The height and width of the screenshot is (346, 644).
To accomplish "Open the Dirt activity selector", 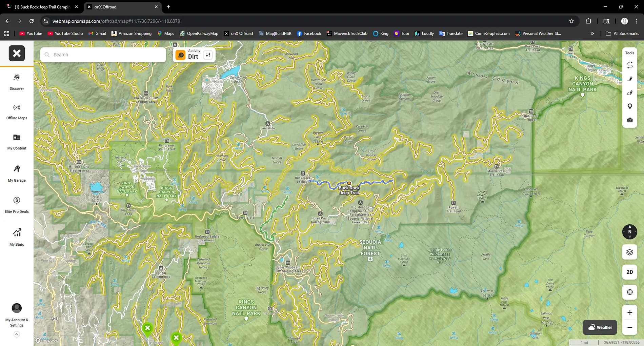I will click(x=188, y=55).
